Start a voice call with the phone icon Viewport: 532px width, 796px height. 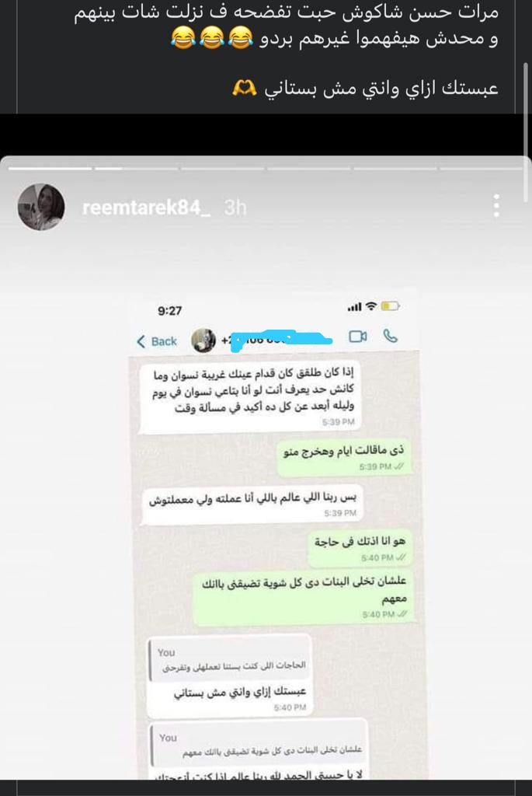390,336
